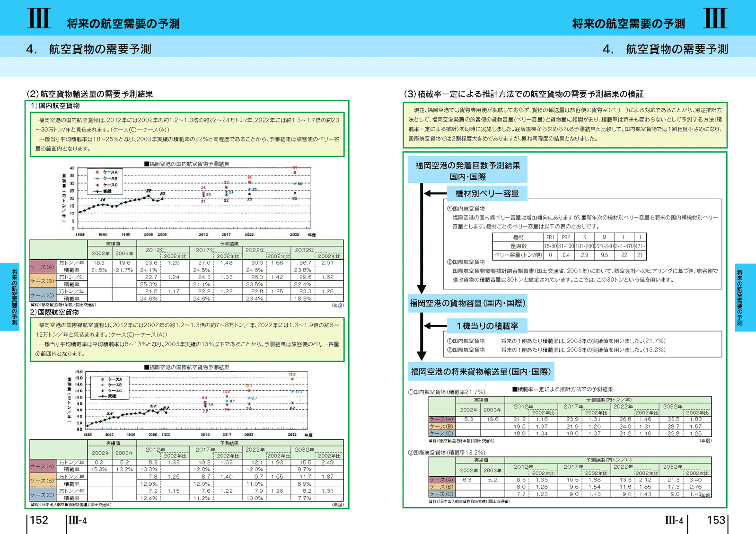Screen dimensions: 756x534
Task: Click cell '28.7' in constant-load-factor domestic table
Action: [x=674, y=427]
